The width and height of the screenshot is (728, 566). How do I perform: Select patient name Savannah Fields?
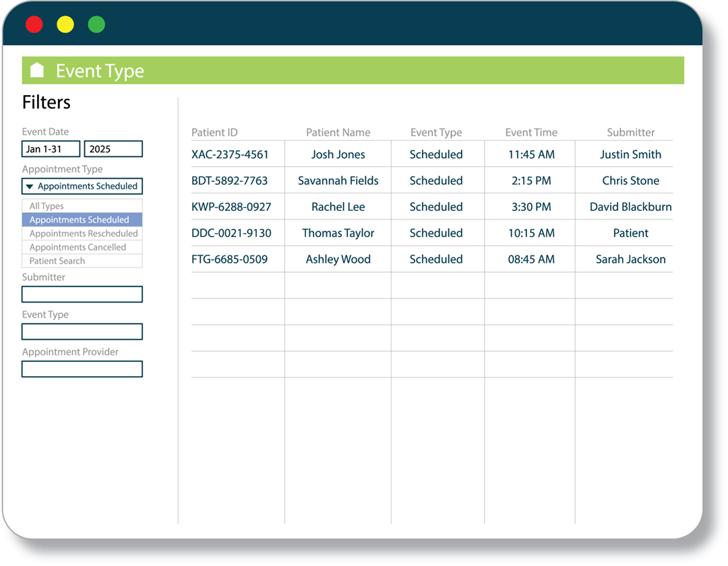coord(338,181)
